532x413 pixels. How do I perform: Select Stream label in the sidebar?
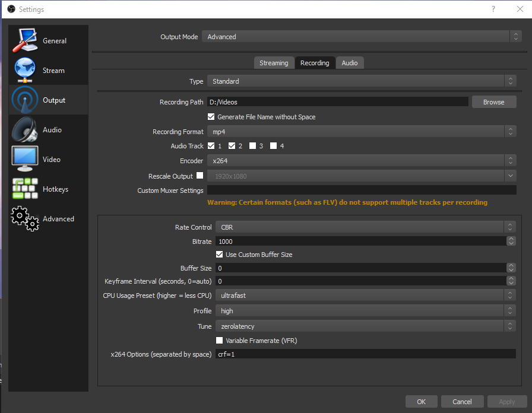(53, 71)
